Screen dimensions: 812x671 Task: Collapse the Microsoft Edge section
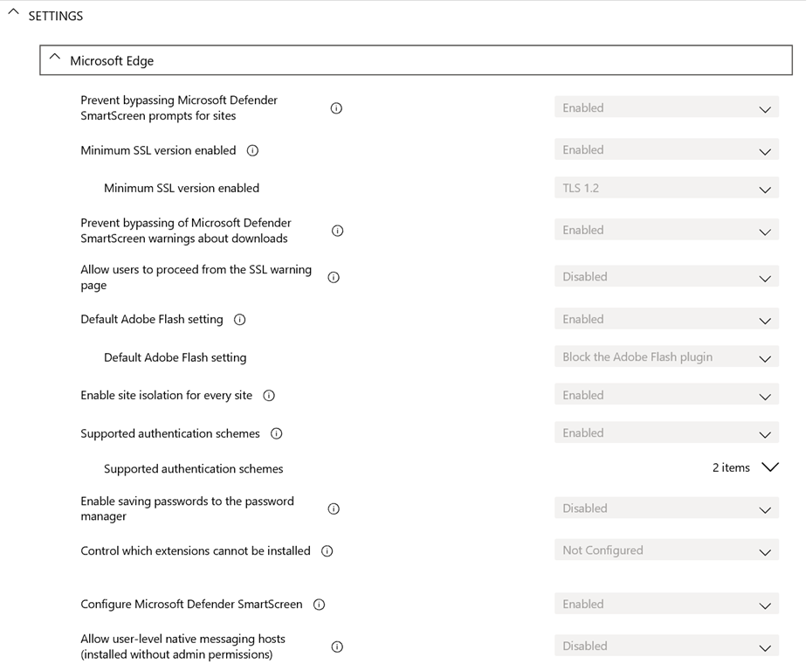55,59
